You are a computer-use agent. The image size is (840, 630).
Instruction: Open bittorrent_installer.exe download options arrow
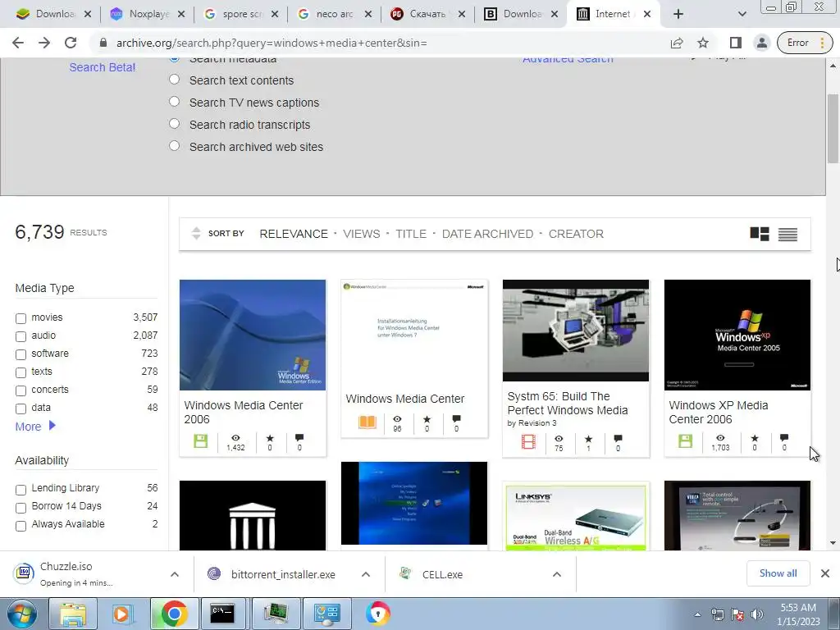(366, 574)
